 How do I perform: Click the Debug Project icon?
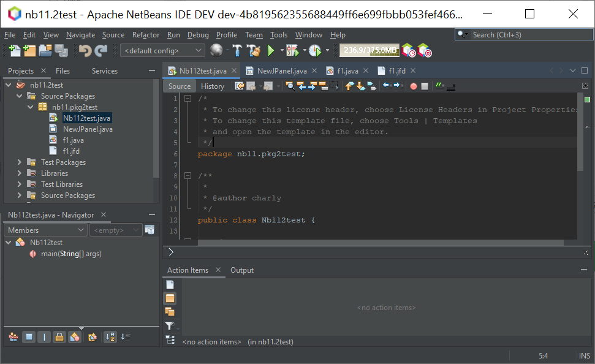(292, 50)
